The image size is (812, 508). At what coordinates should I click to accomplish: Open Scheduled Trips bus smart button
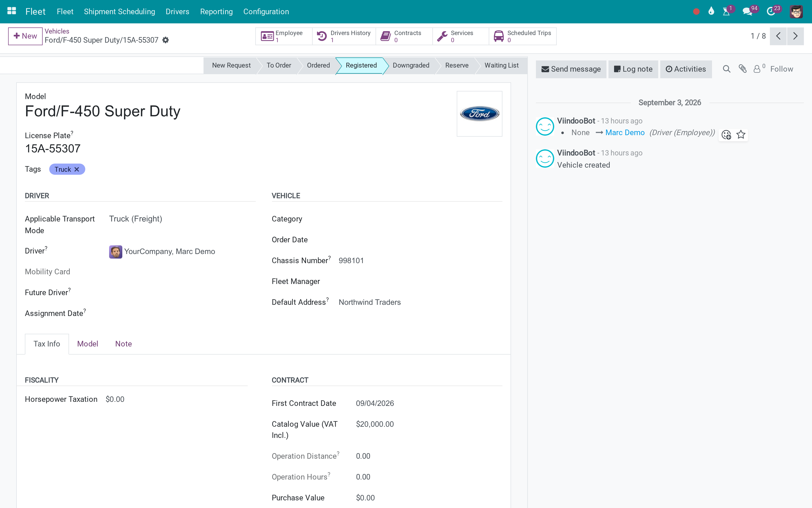522,36
